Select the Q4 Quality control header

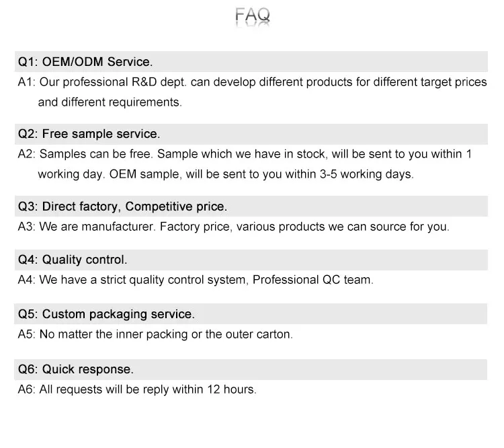click(251, 260)
